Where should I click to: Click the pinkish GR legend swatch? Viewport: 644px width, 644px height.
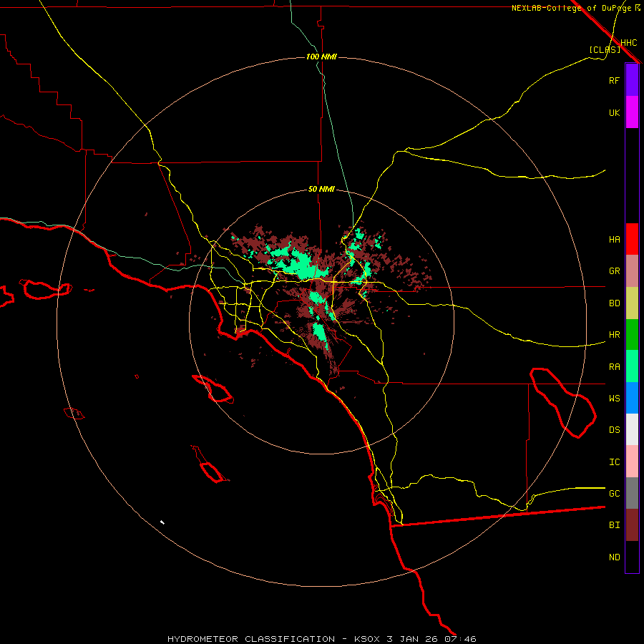click(632, 271)
